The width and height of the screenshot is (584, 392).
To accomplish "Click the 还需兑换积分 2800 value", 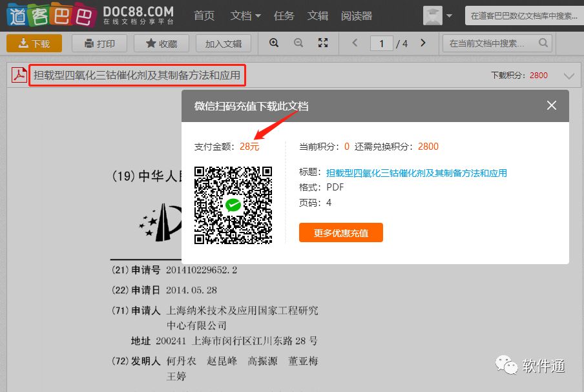I will tap(428, 147).
